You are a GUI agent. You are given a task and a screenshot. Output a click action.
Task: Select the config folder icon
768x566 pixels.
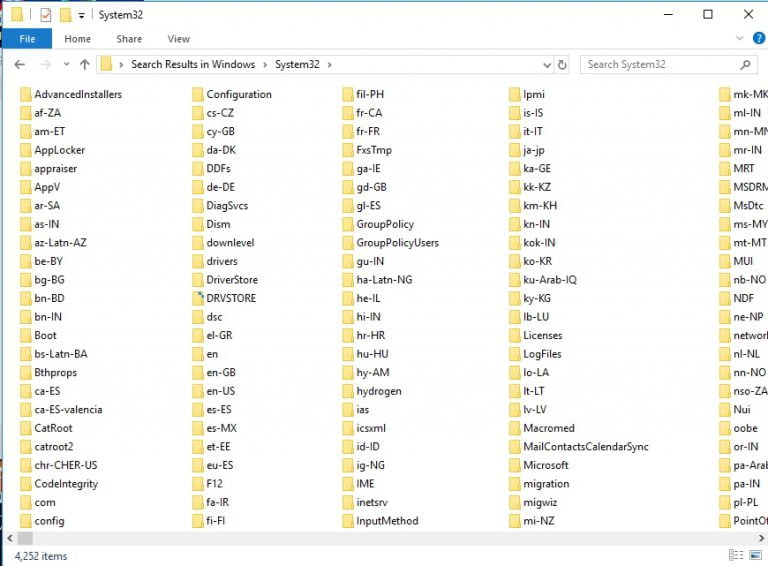[x=25, y=521]
